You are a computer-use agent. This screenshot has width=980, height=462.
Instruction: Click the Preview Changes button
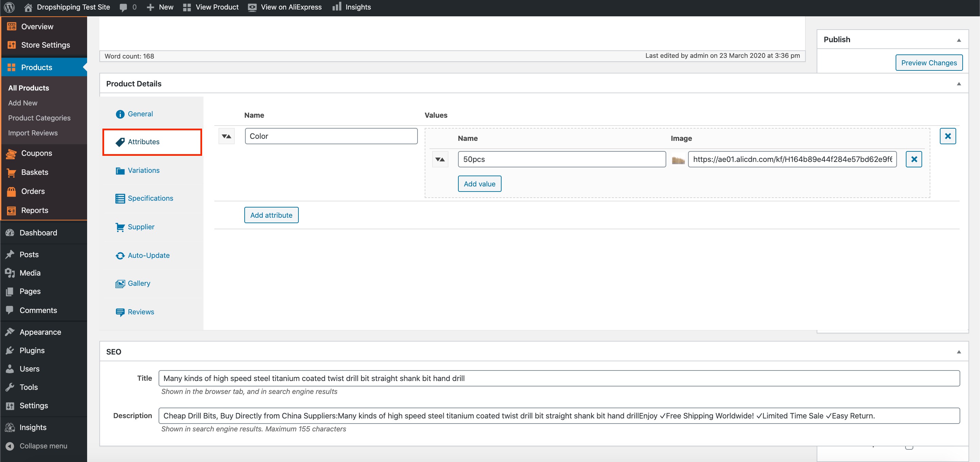pyautogui.click(x=928, y=63)
